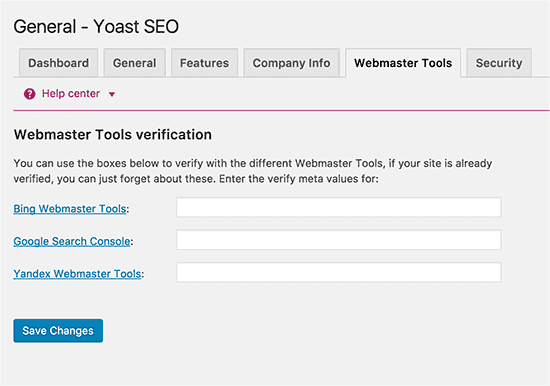
Task: Open the Bing Webmaster Tools link
Action: [70, 209]
